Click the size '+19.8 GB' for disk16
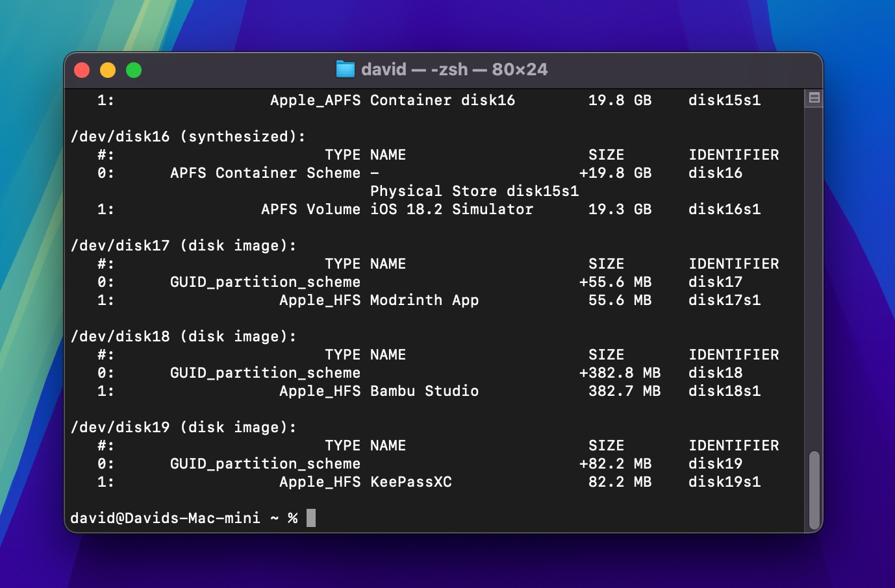 [615, 173]
